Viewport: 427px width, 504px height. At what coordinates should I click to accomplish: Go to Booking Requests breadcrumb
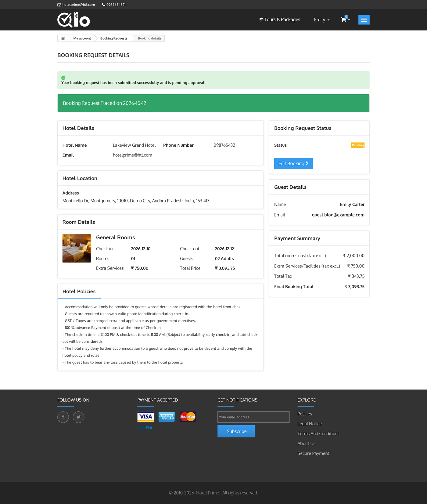click(x=114, y=38)
